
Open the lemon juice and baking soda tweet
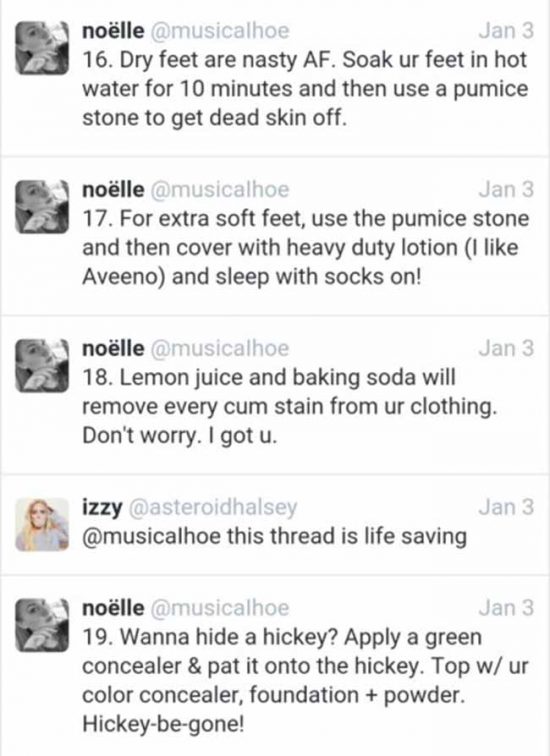point(275,395)
